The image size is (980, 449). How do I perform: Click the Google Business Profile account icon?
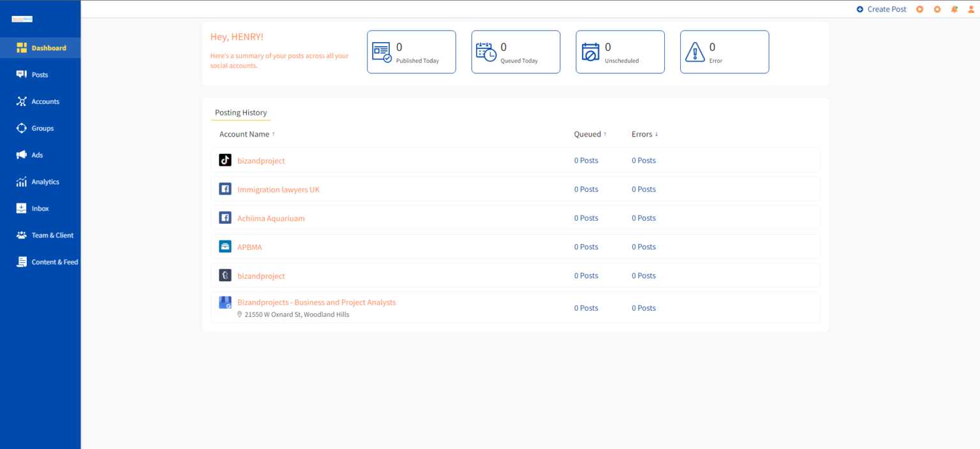225,302
